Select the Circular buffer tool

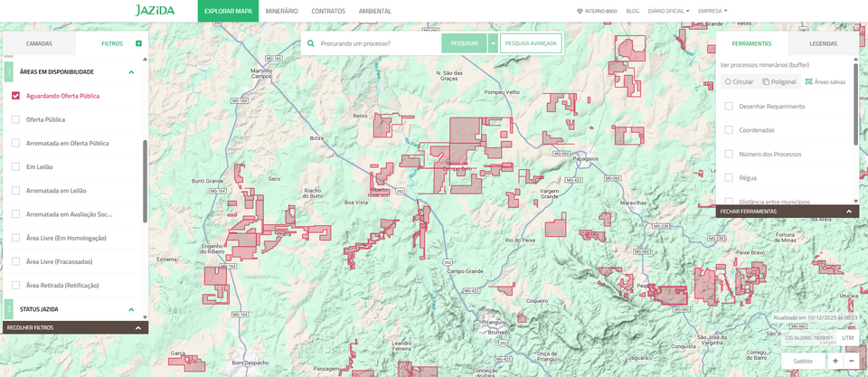[x=739, y=81]
